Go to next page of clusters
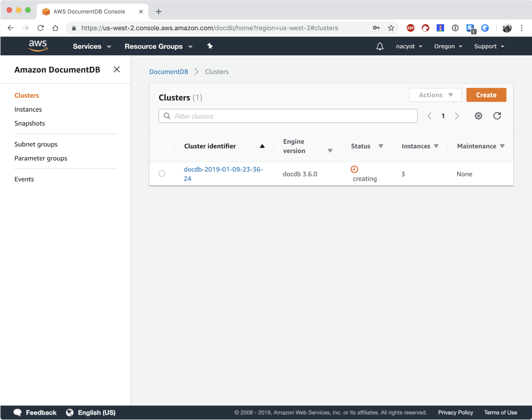532x420 pixels. pyautogui.click(x=457, y=116)
